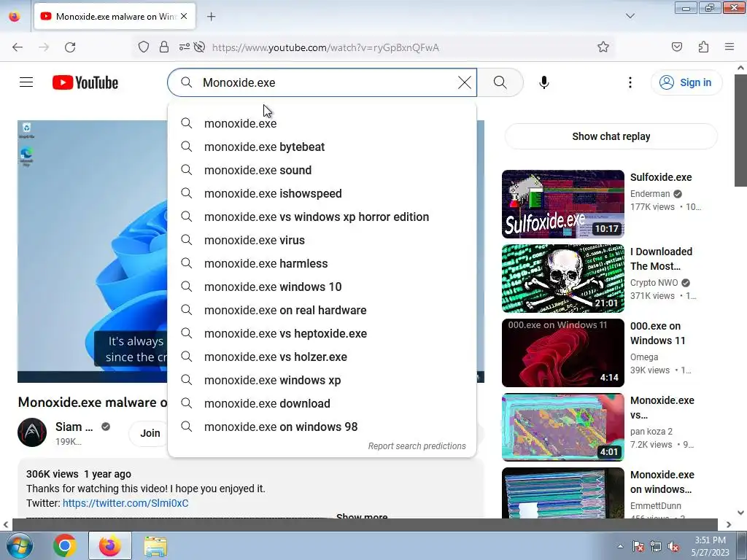747x560 pixels.
Task: Open Firefox application menu
Action: point(729,47)
